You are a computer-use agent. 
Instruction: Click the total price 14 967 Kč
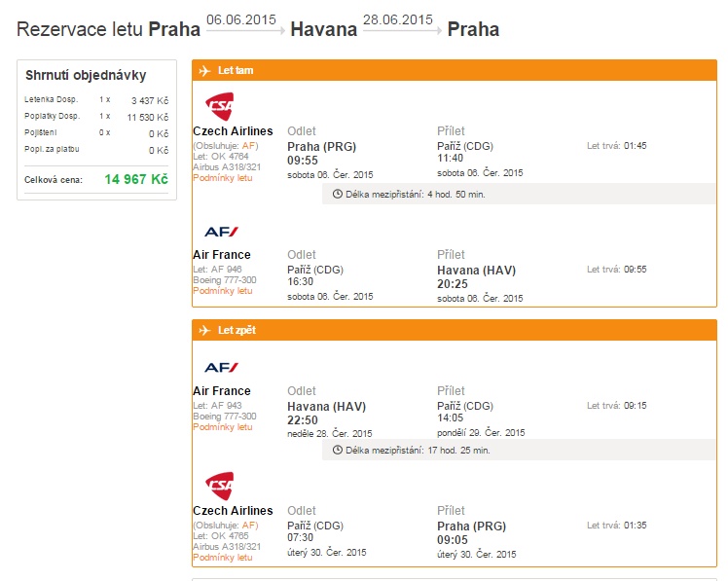(136, 179)
